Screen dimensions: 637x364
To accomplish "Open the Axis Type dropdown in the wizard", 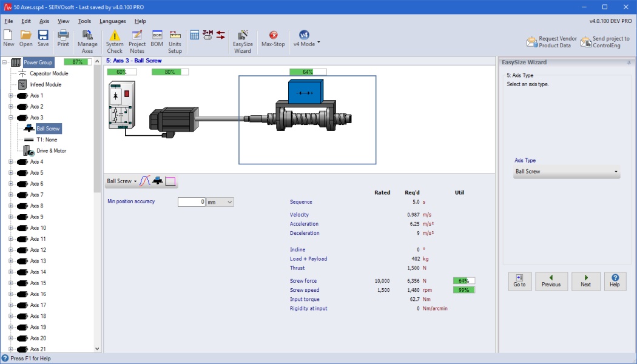I will tap(566, 172).
